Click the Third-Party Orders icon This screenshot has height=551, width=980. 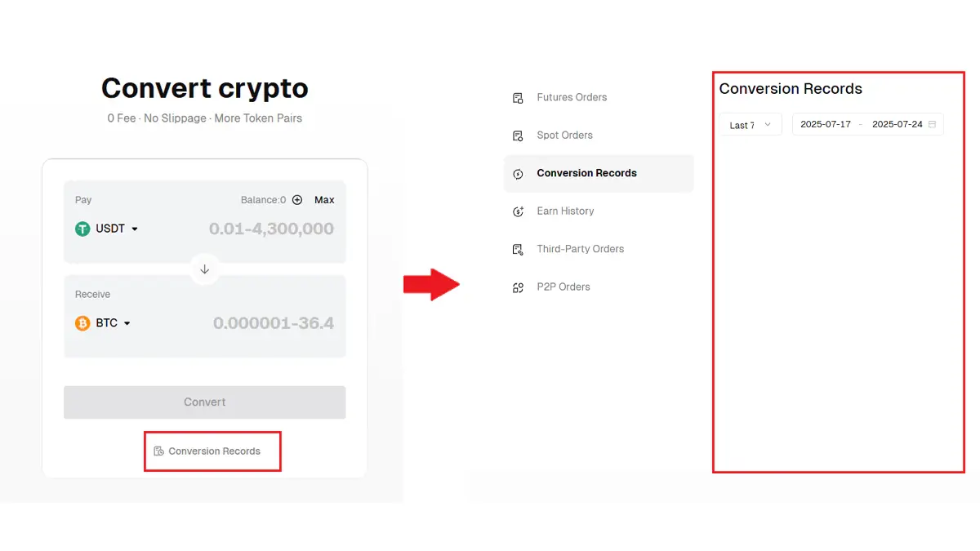tap(518, 250)
